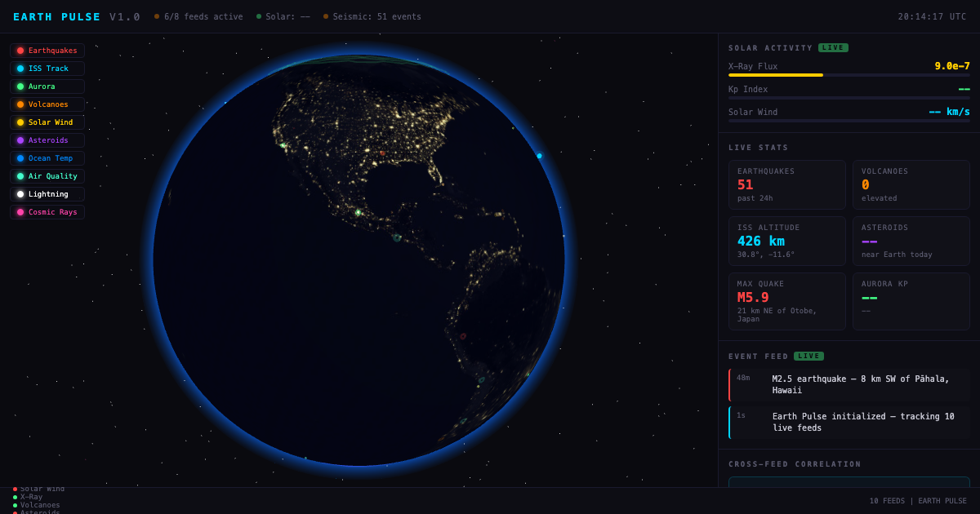Viewport: 980px width, 514px height.
Task: Click the CROSS-FEED CORRELATION heading
Action: [x=795, y=464]
